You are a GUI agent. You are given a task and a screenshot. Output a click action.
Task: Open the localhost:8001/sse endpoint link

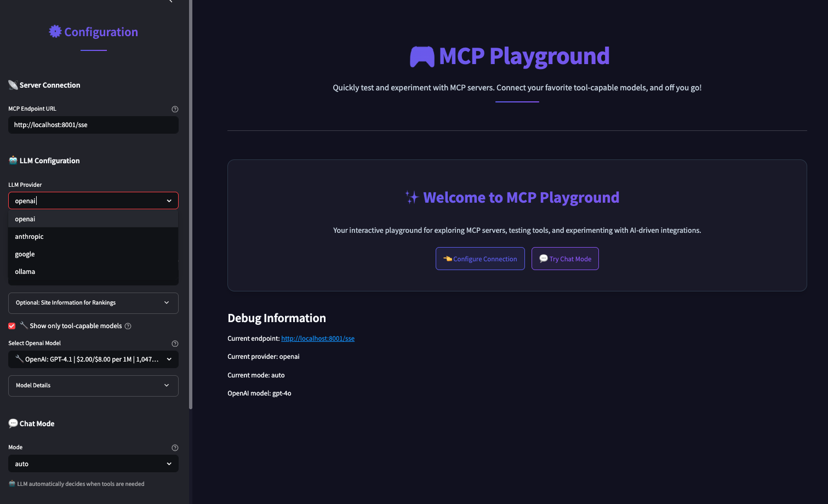tap(318, 339)
